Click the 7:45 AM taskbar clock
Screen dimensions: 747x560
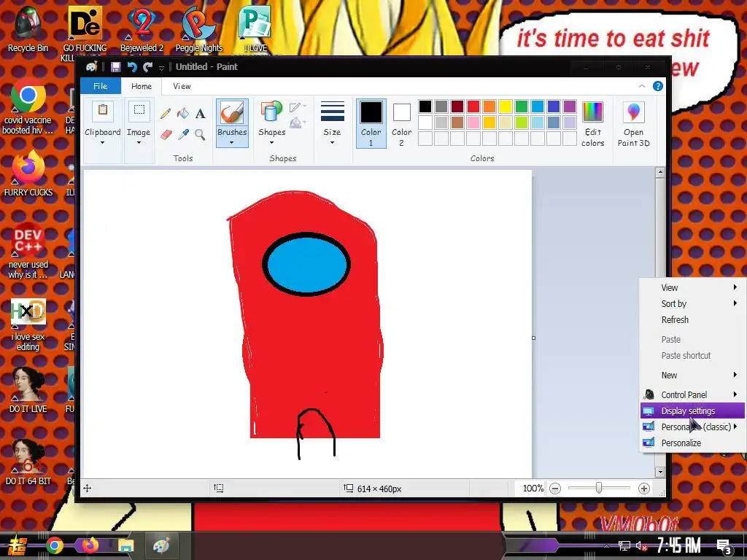coord(679,545)
